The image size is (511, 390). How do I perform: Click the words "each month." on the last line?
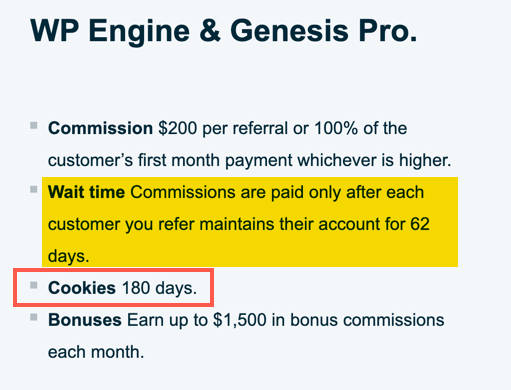(x=96, y=352)
